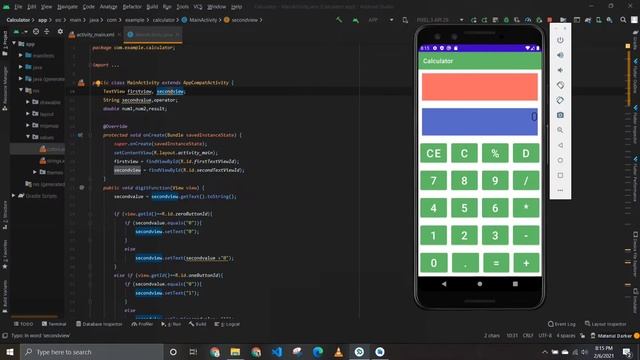Tap the + button on calculator

pyautogui.click(x=526, y=263)
